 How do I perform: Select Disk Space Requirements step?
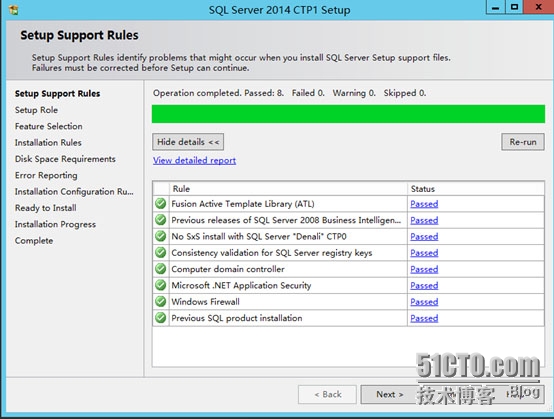65,159
